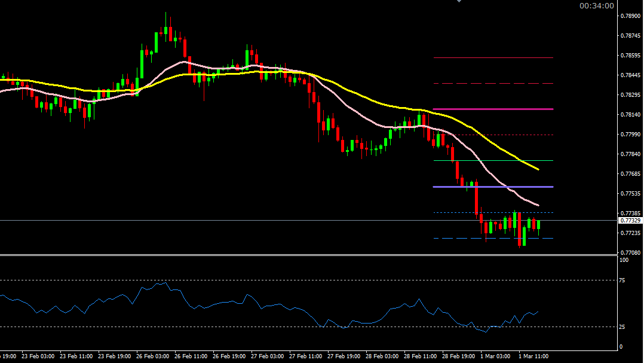Select the red long-dashed horizontal line
This screenshot has height=363, width=644.
493,84
